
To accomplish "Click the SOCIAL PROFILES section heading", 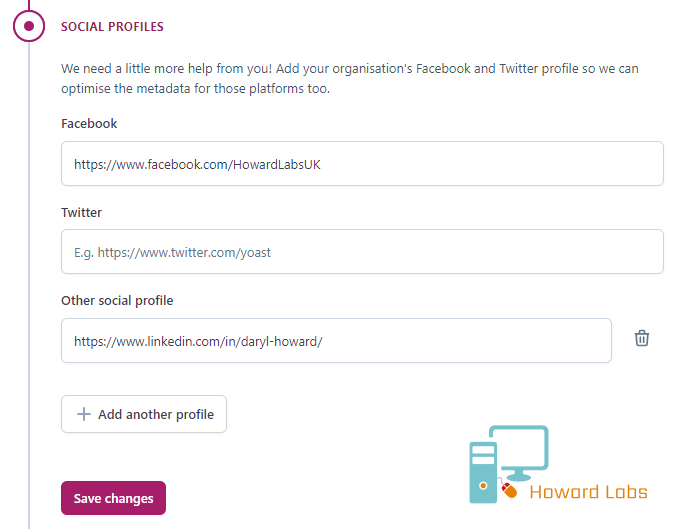I will [x=112, y=27].
